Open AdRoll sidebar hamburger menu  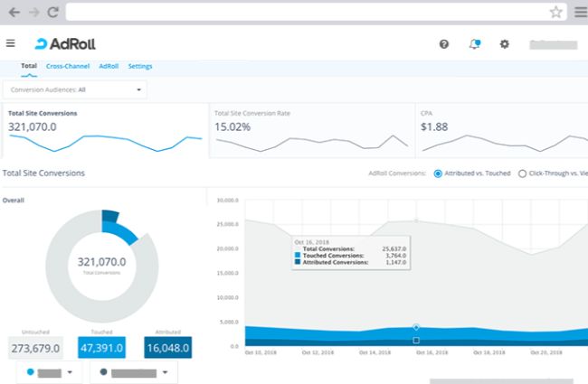(x=11, y=43)
